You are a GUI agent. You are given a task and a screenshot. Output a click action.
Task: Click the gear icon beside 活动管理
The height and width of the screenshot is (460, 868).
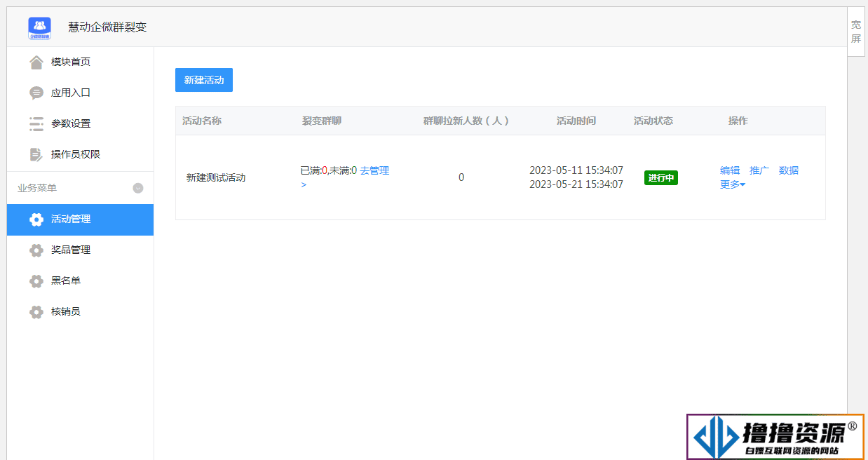36,219
